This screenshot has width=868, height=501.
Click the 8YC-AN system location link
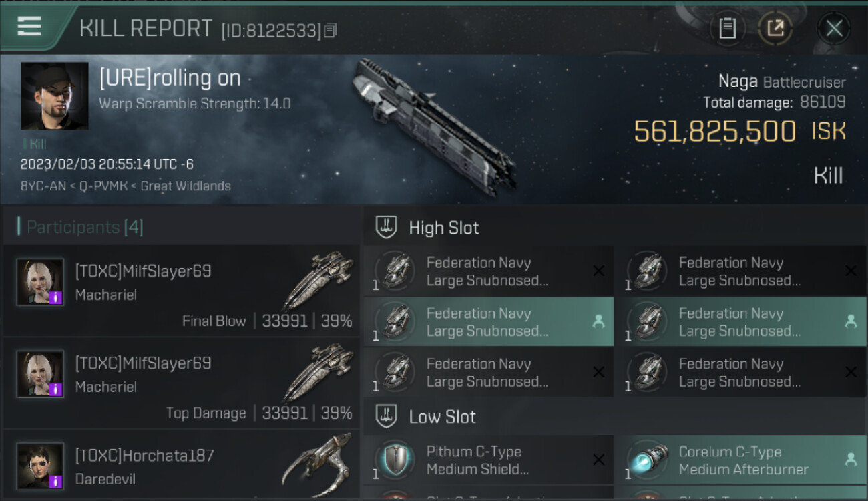[x=44, y=186]
